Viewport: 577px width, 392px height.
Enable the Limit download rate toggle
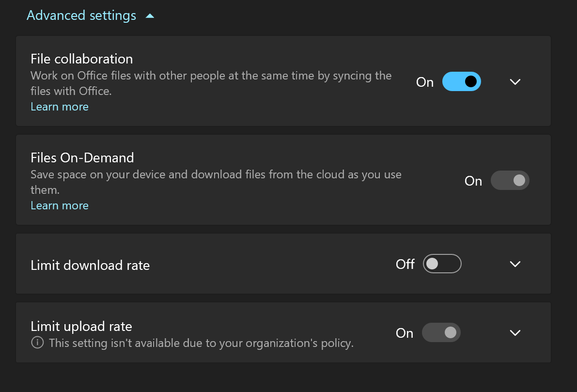point(442,264)
